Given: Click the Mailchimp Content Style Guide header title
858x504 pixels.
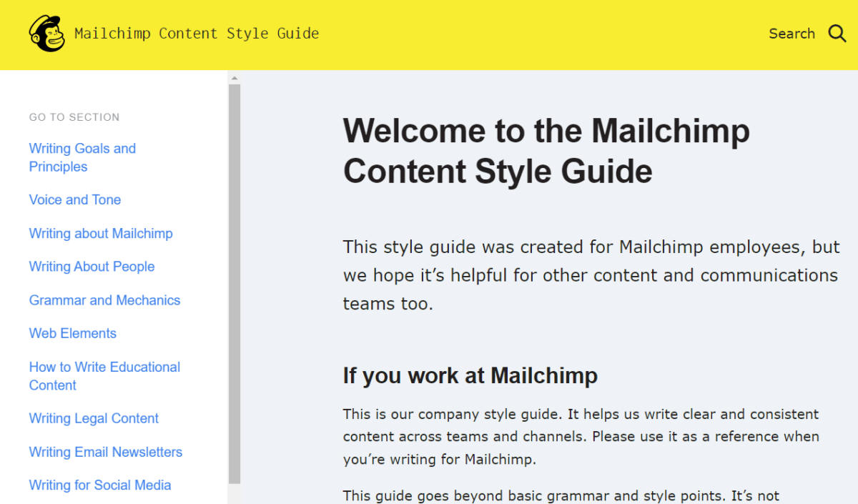Looking at the screenshot, I should (x=196, y=33).
